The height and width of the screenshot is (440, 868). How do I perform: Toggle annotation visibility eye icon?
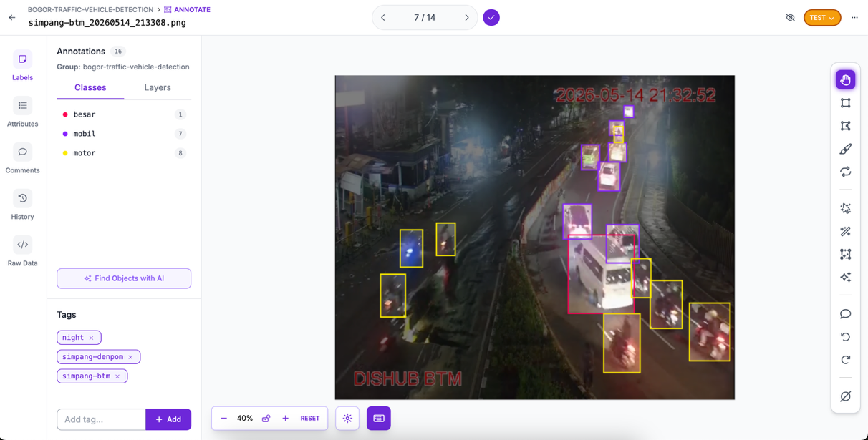[x=790, y=18]
